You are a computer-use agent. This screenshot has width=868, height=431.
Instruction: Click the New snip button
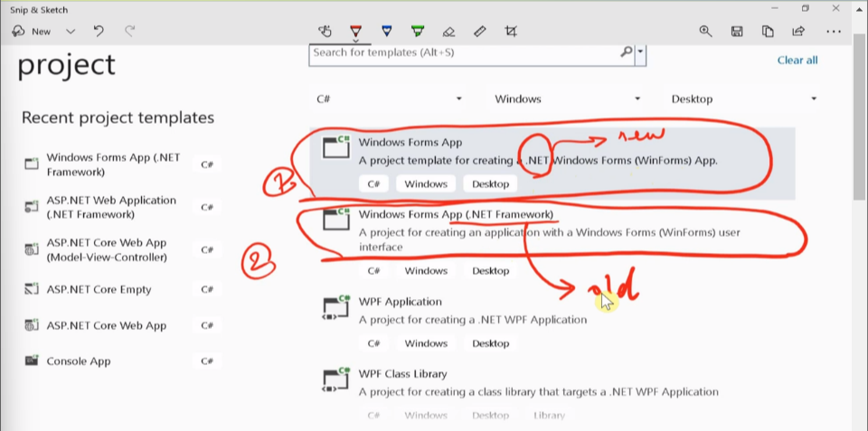pyautogui.click(x=32, y=32)
